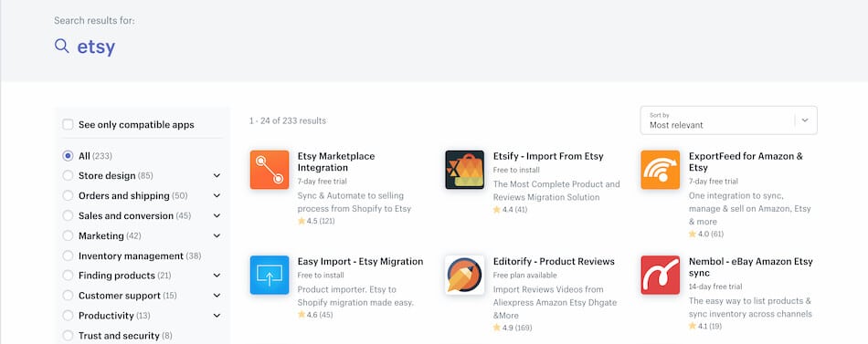Open Editorify - Product Reviews title
The image size is (868, 344).
point(554,262)
